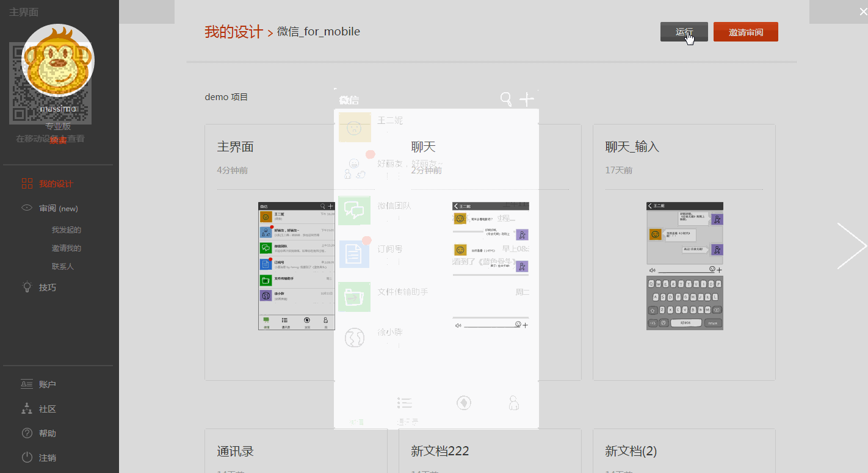Mute the speaker icon in the chat preview
This screenshot has height=473, width=868.
pos(458,324)
